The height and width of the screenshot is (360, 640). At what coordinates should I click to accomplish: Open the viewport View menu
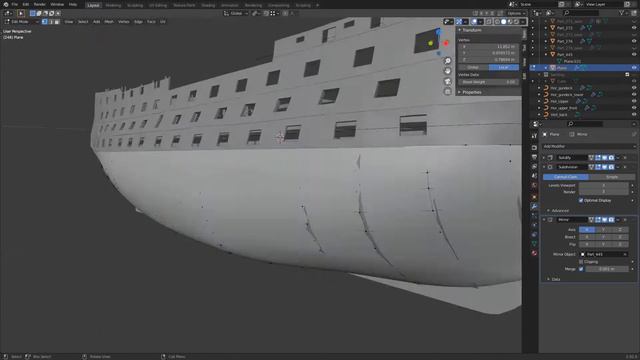coord(69,22)
